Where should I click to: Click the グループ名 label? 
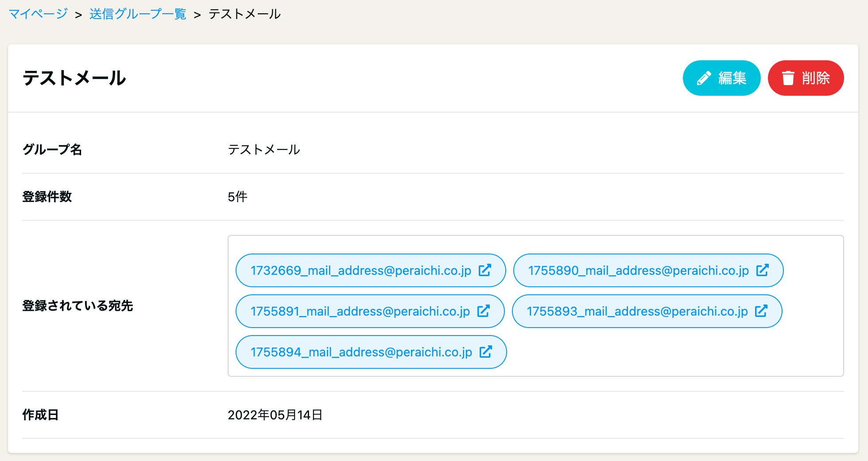(x=52, y=150)
